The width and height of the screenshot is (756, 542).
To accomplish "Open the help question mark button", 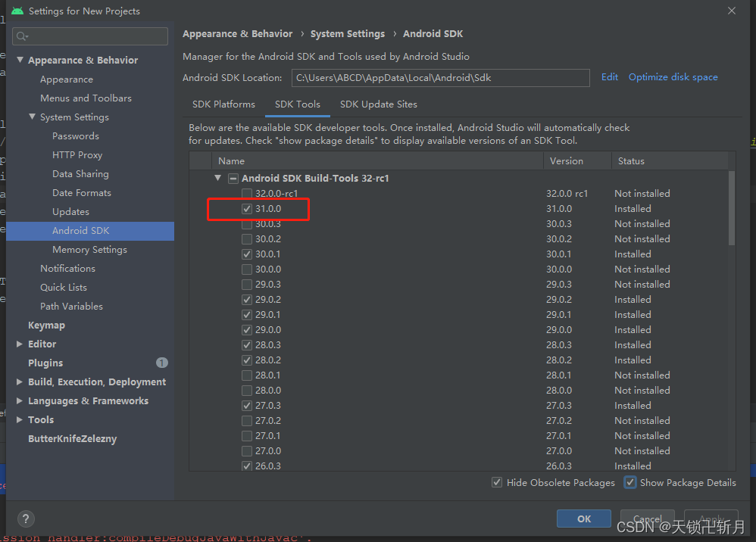I will pyautogui.click(x=26, y=519).
